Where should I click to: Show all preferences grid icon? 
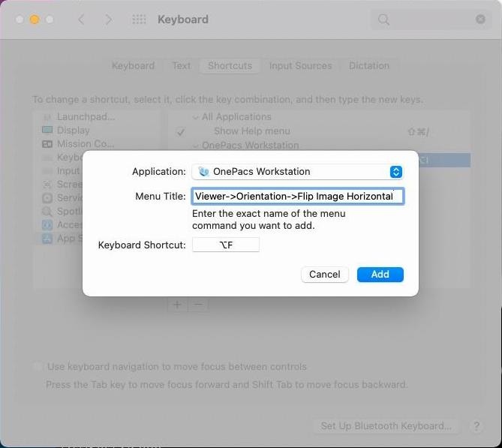[x=139, y=20]
